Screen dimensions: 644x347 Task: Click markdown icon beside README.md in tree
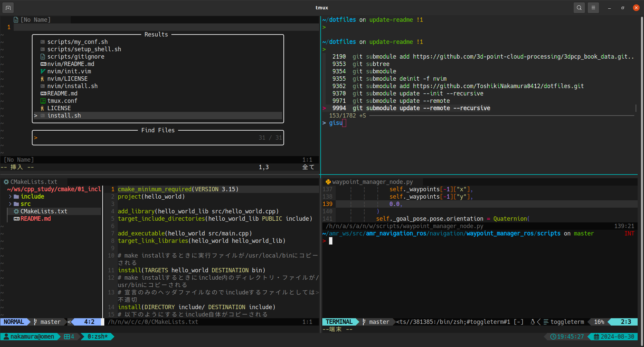tap(16, 219)
